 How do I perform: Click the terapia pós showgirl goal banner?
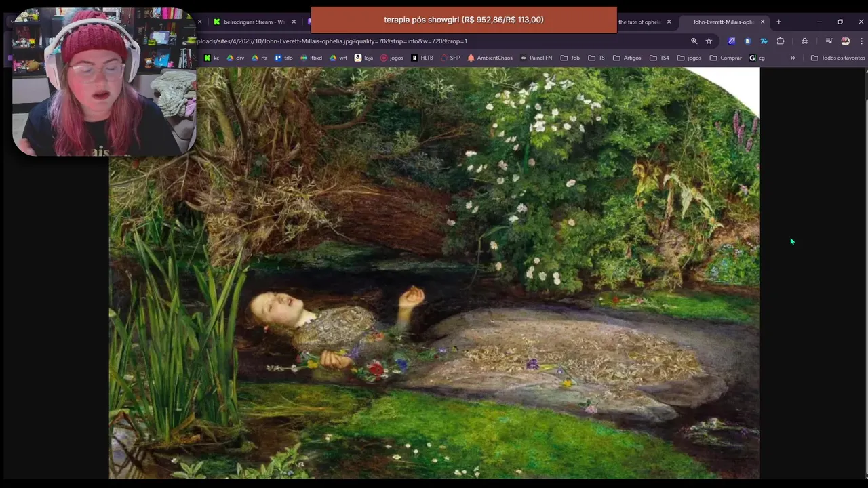pos(464,20)
